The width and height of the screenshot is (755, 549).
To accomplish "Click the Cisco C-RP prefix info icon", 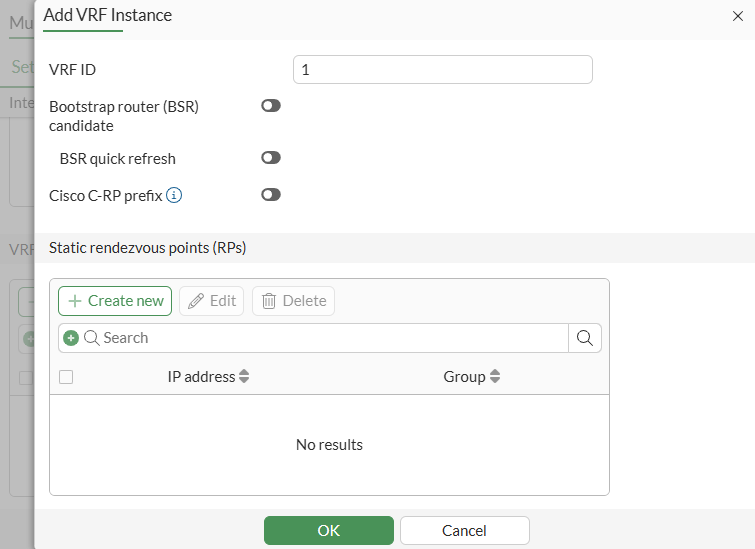I will (174, 196).
